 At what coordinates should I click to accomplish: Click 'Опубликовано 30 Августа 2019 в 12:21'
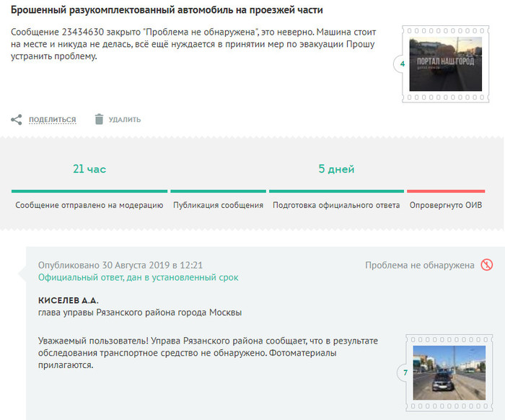pyautogui.click(x=120, y=265)
